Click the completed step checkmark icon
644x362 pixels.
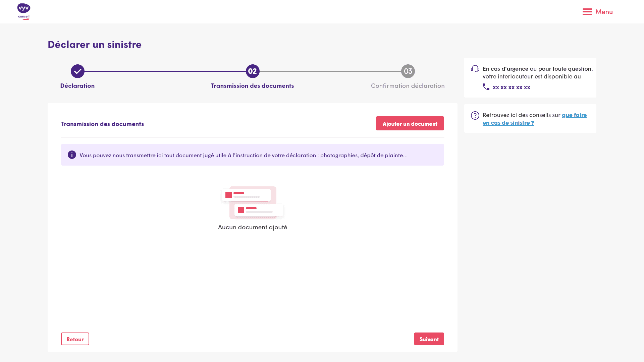(77, 71)
